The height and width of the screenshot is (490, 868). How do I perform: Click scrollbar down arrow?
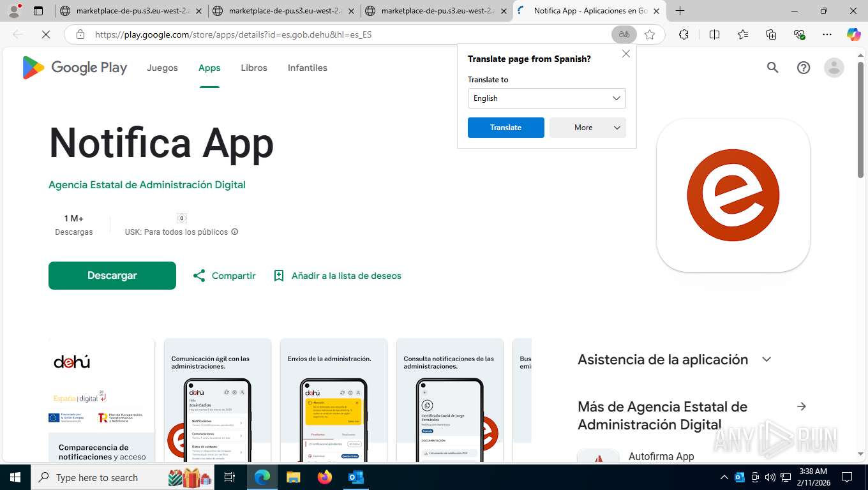coord(861,454)
